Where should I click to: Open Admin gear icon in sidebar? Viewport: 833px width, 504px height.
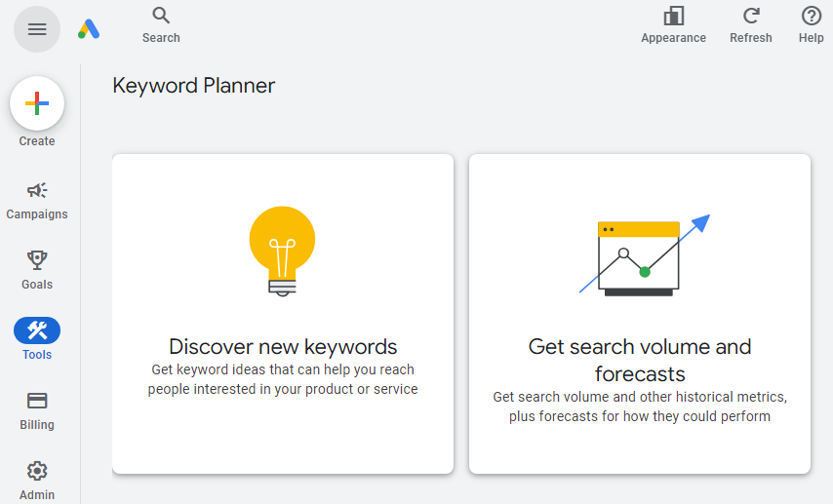(x=37, y=471)
